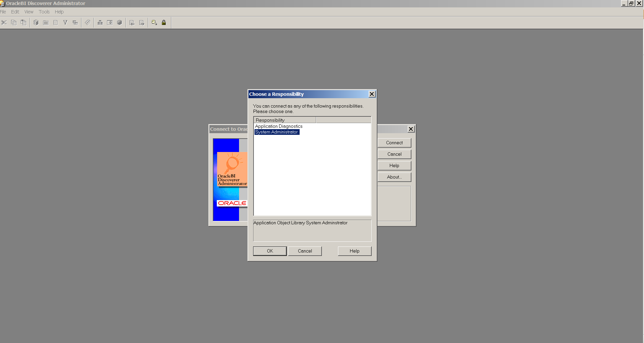Click the Copy icon in toolbar
The image size is (644, 343).
pyautogui.click(x=14, y=23)
